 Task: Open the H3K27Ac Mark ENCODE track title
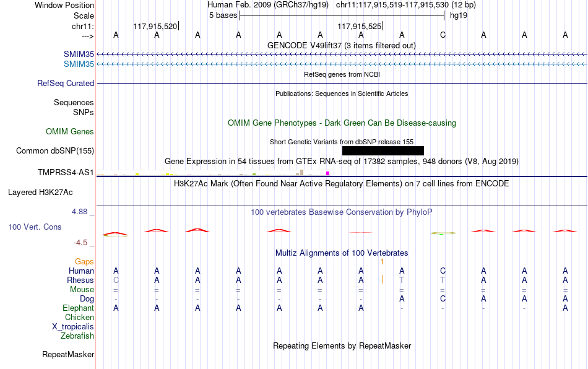pos(342,183)
